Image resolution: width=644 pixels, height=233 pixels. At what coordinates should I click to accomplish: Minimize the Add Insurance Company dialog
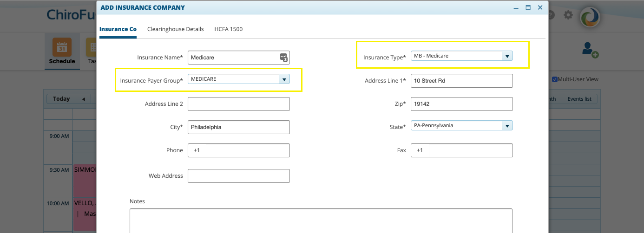516,8
